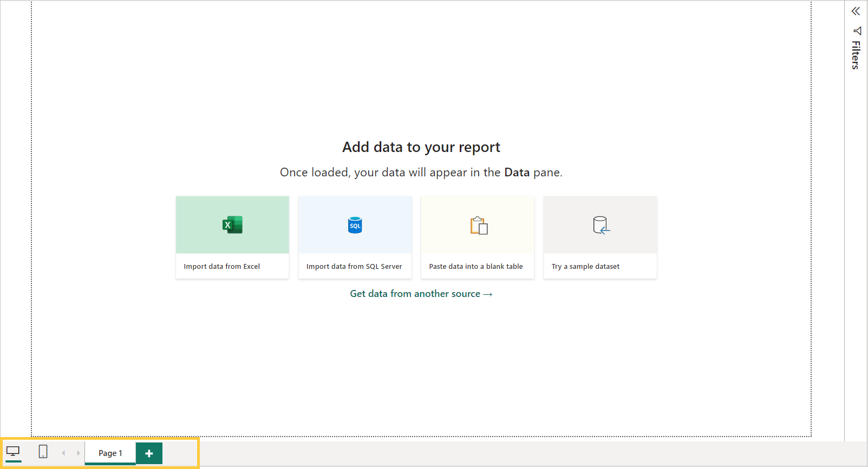The width and height of the screenshot is (868, 469).
Task: Click the green Excel icon tile
Action: (232, 224)
